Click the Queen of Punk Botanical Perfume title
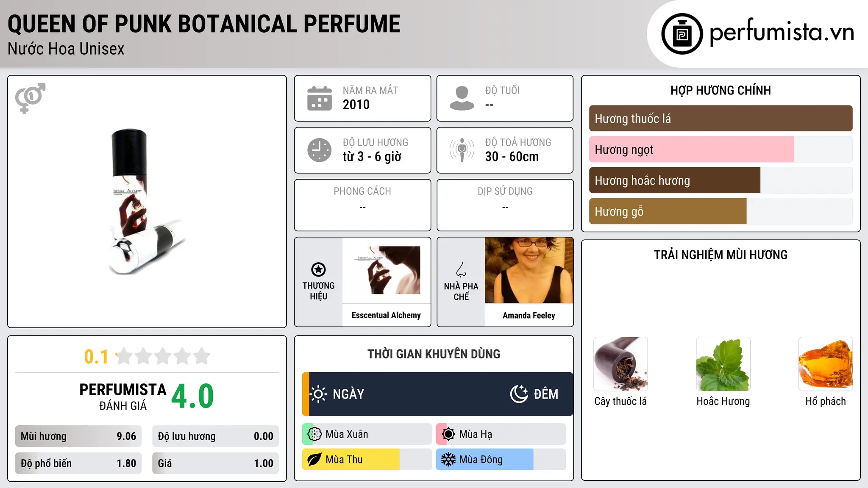 click(x=204, y=24)
